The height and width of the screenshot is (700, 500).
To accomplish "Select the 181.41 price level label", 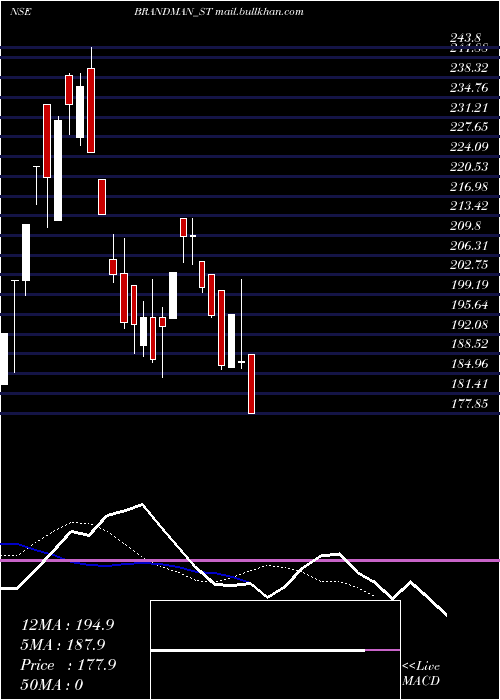I will pyautogui.click(x=469, y=383).
